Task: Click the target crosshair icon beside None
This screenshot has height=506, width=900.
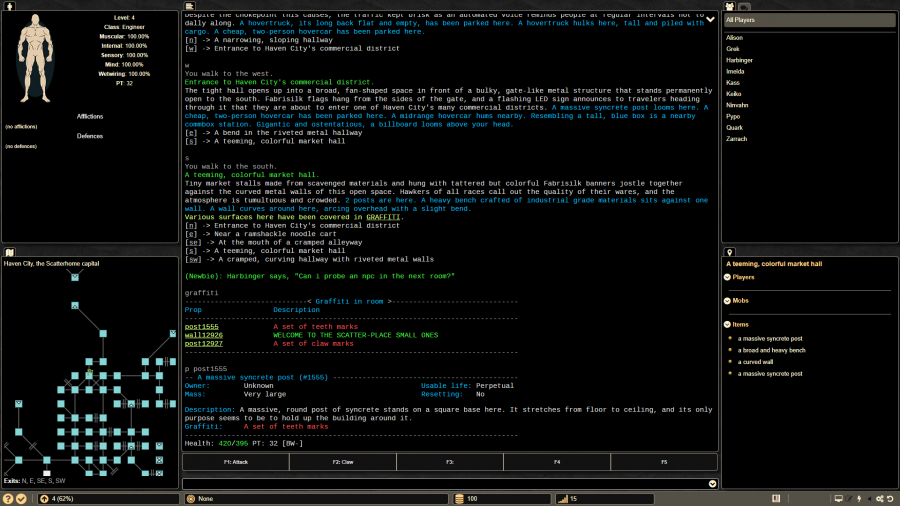Action: click(191, 499)
